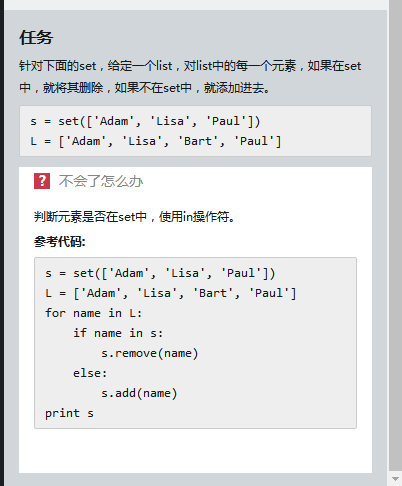Click the s.remove(name) code line
The image size is (402, 486).
point(150,353)
